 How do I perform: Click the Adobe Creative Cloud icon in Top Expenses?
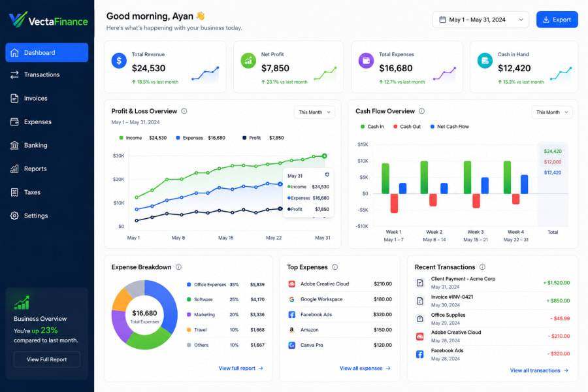coord(292,284)
